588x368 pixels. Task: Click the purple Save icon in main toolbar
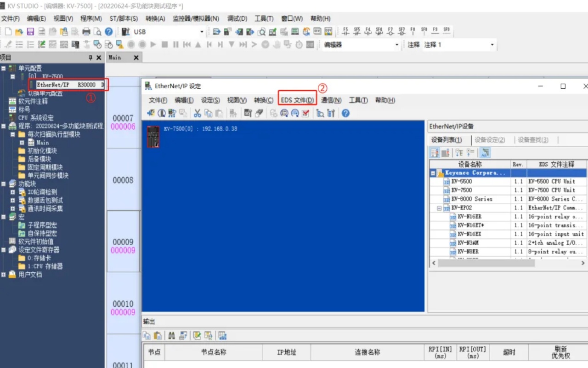(30, 32)
